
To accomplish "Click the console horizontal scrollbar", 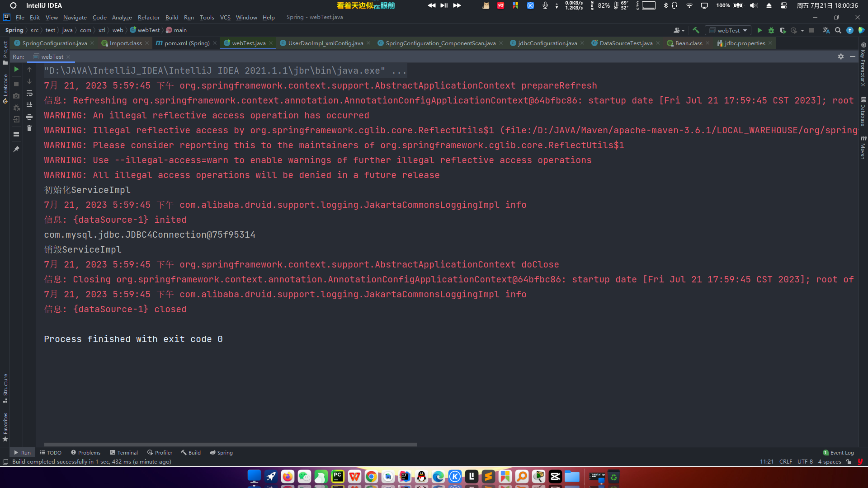I will pyautogui.click(x=230, y=445).
